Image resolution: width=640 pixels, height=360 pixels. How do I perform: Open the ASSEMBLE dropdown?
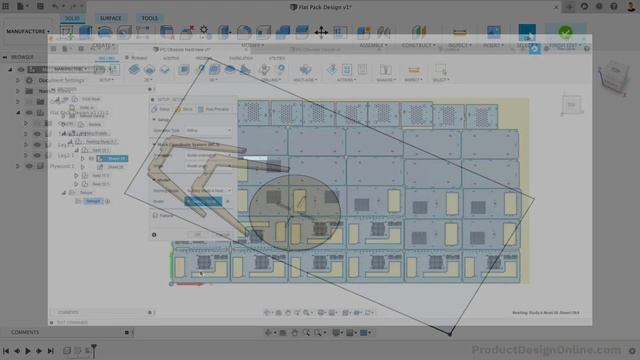(373, 45)
